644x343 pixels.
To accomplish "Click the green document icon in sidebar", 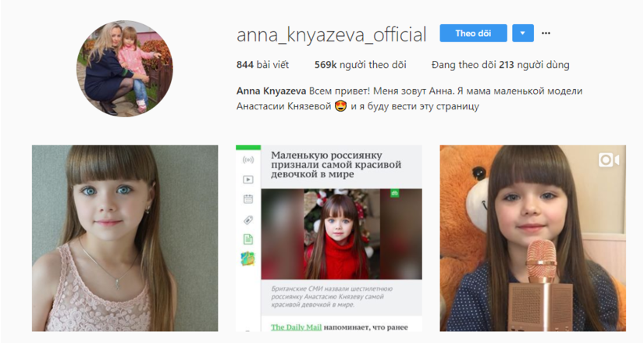I will coord(248,239).
